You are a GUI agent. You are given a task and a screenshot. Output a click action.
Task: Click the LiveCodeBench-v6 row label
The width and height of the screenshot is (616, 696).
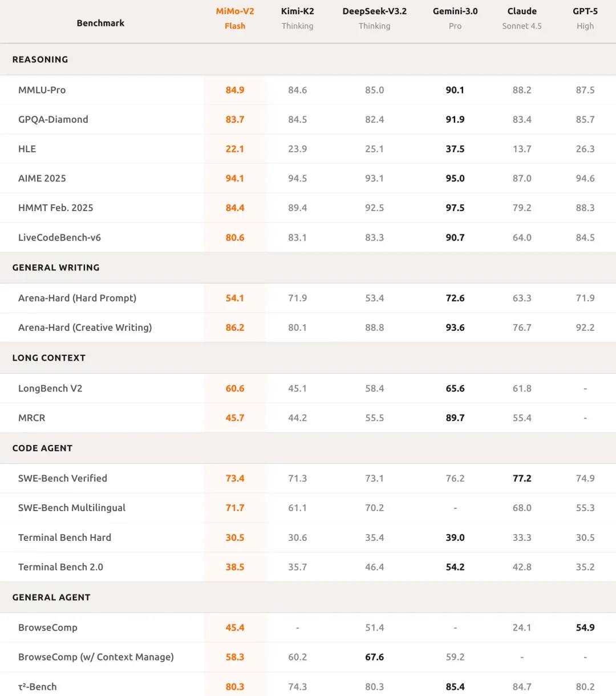tap(59, 237)
